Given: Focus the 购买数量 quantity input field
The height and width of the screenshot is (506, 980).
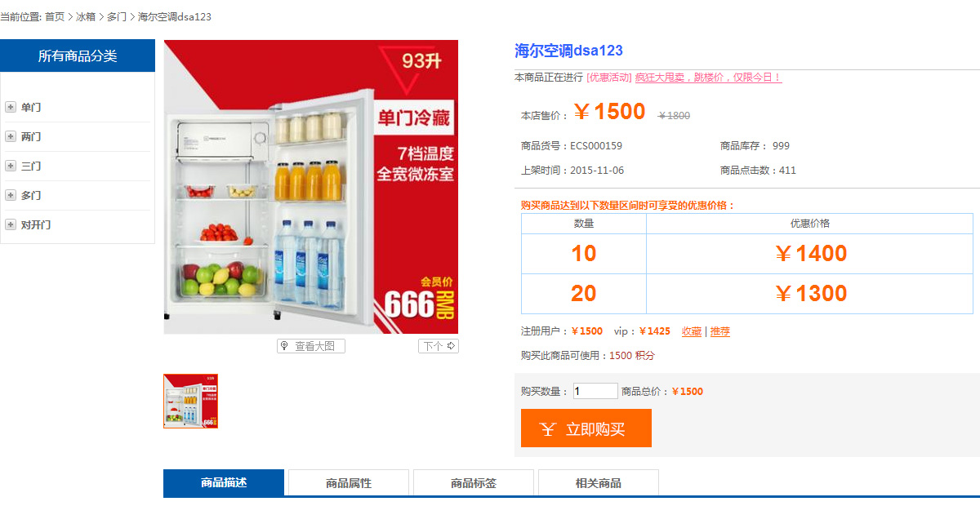Looking at the screenshot, I should coord(595,391).
